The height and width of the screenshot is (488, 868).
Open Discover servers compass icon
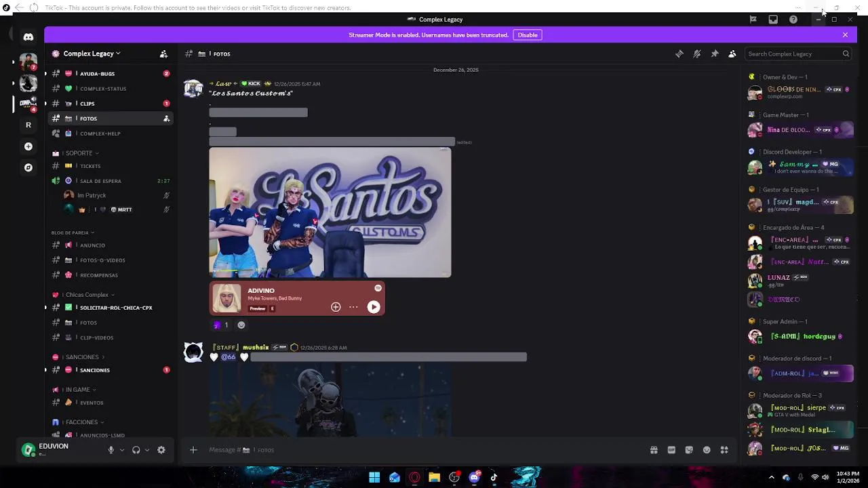(x=28, y=167)
